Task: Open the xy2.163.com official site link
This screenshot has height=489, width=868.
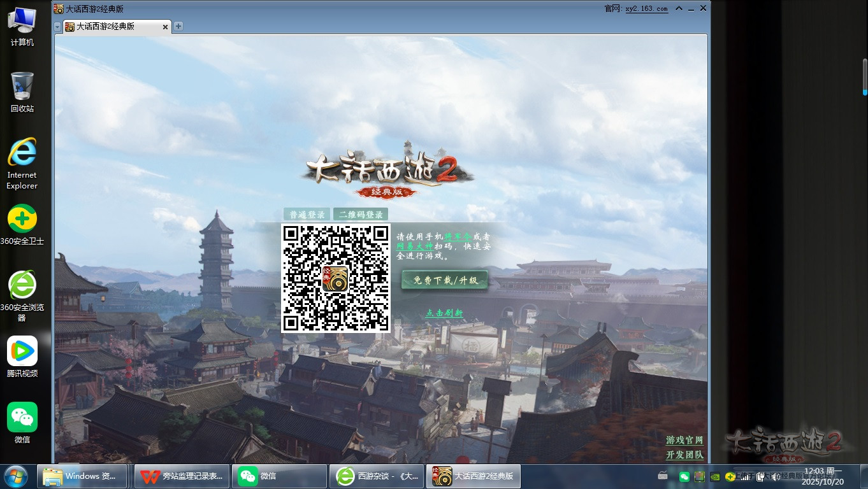Action: [646, 9]
